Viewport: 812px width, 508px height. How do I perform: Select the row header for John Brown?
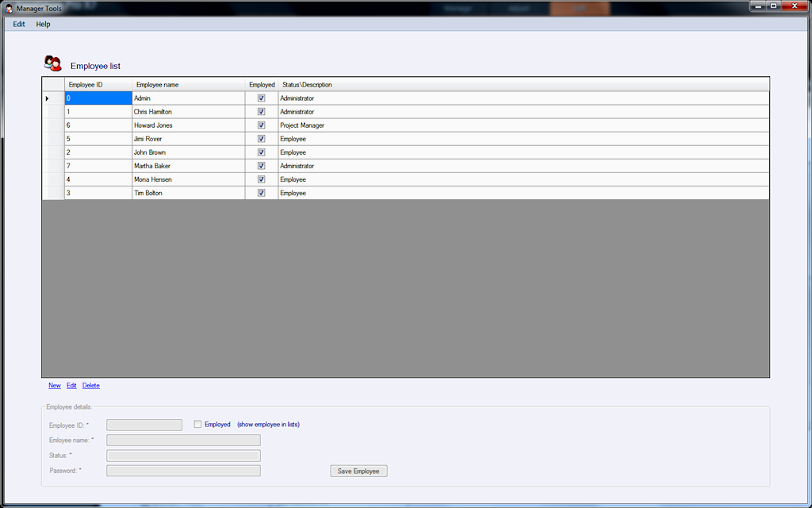pos(53,152)
